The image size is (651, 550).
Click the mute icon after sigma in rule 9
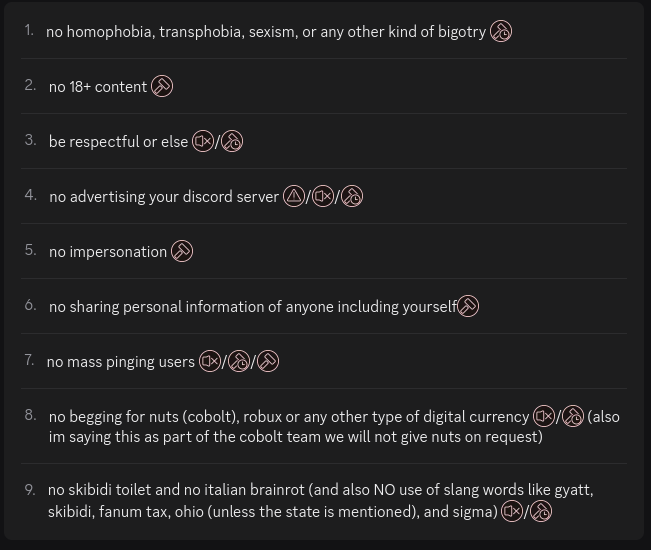512,511
